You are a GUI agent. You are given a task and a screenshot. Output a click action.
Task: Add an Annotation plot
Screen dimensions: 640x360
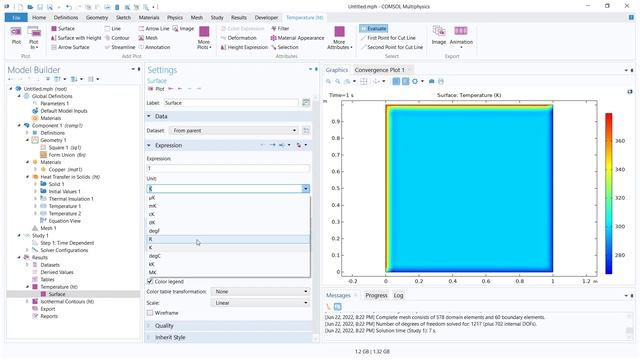[154, 47]
